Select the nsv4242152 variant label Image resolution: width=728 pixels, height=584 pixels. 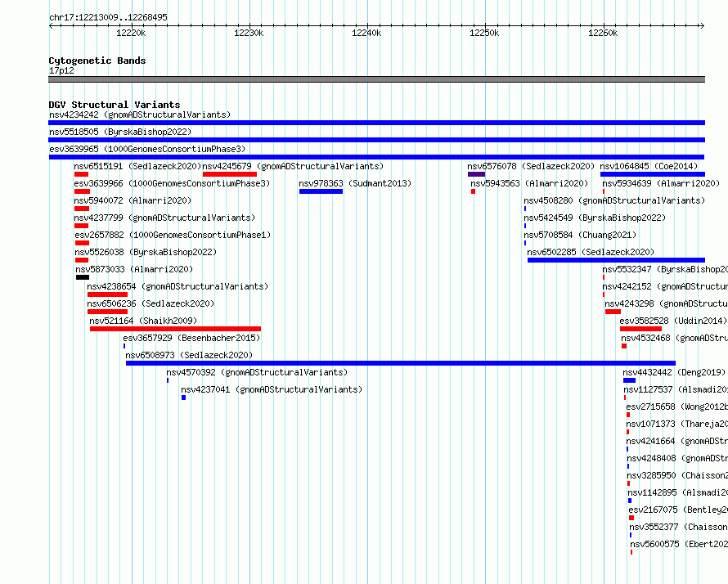(x=665, y=286)
